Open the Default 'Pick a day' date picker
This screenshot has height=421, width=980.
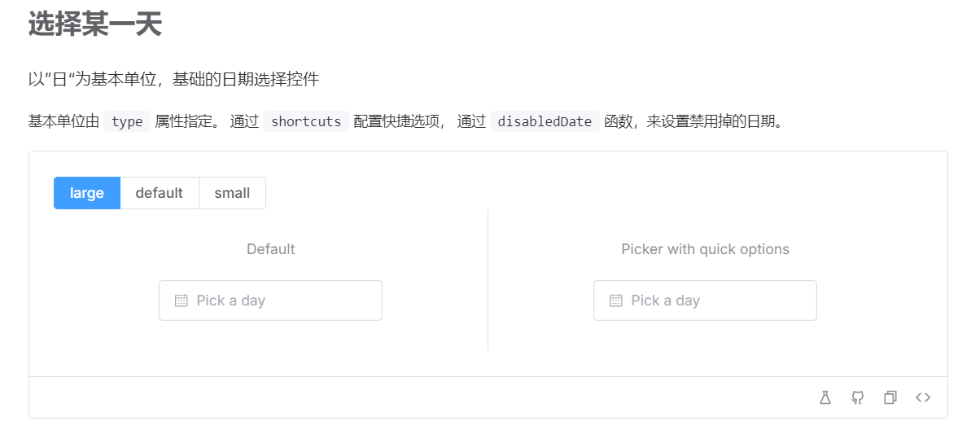(x=270, y=300)
